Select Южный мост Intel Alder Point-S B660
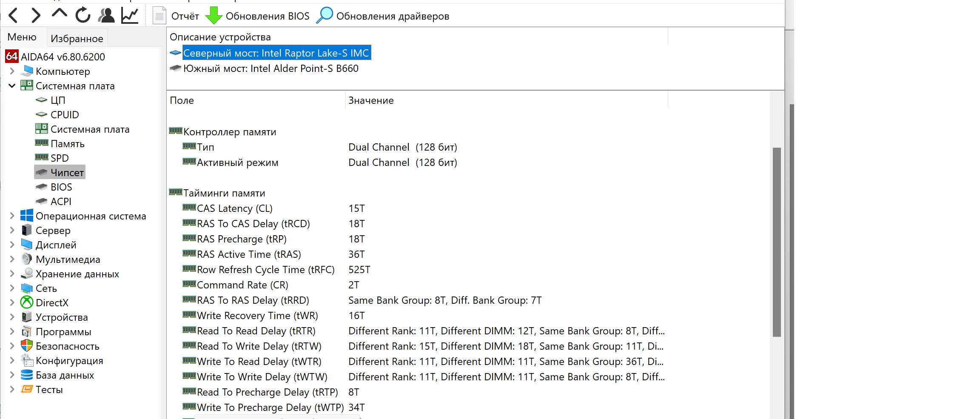This screenshot has width=980, height=419. pos(271,68)
